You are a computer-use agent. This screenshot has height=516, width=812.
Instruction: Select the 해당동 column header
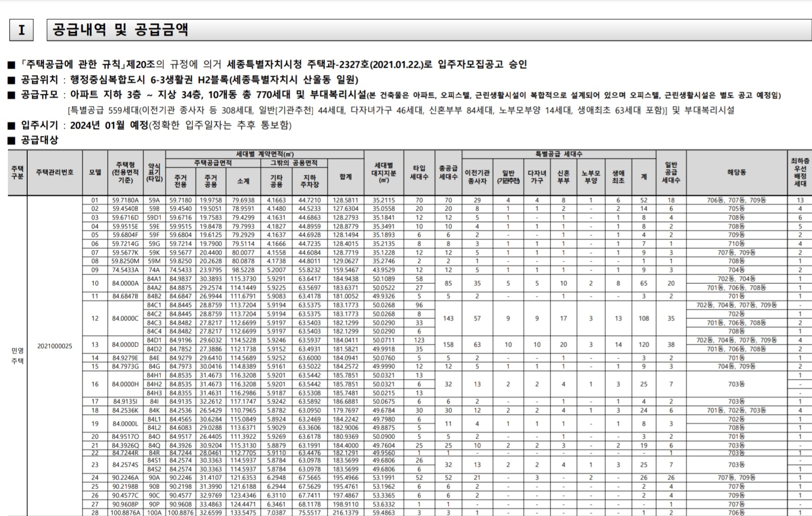[x=736, y=172]
